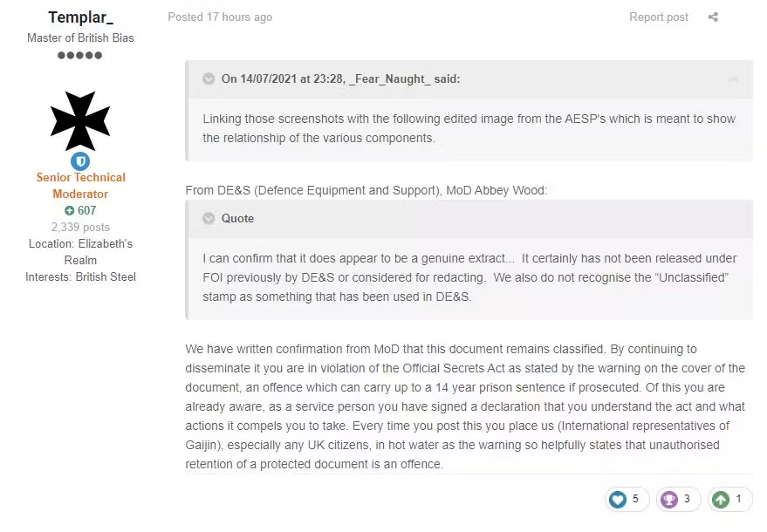Click the five rank dots under Master of British Bias

tap(79, 55)
